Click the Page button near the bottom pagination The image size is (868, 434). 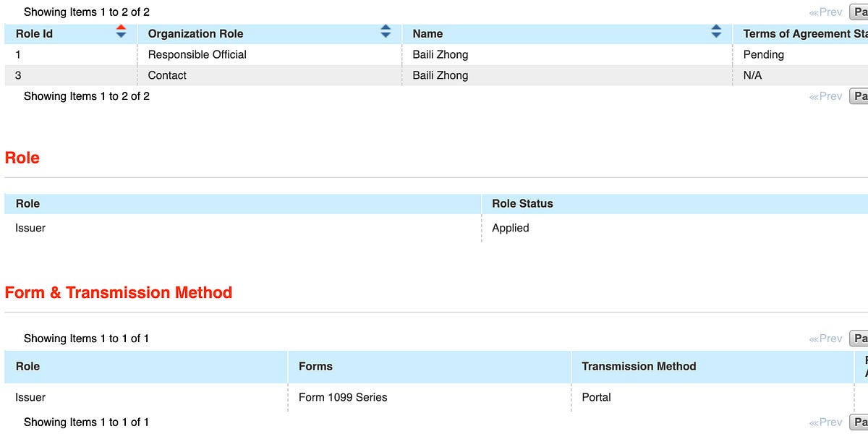coord(860,422)
